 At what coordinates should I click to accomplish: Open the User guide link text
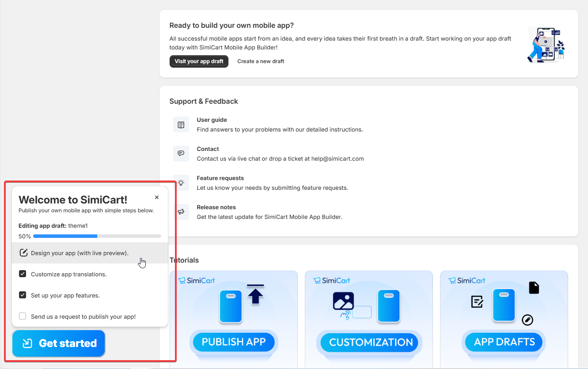pos(212,120)
